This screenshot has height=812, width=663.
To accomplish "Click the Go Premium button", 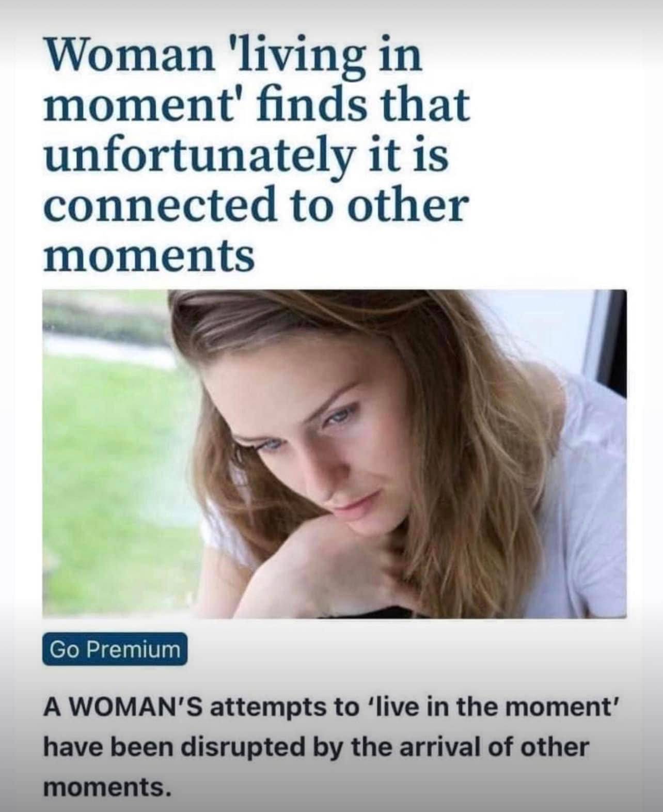I will 115,649.
